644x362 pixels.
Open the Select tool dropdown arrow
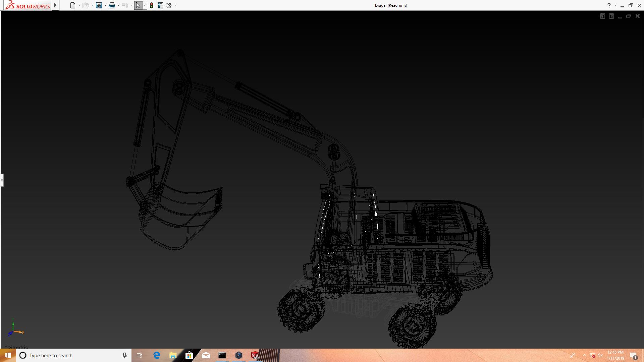[x=145, y=5]
